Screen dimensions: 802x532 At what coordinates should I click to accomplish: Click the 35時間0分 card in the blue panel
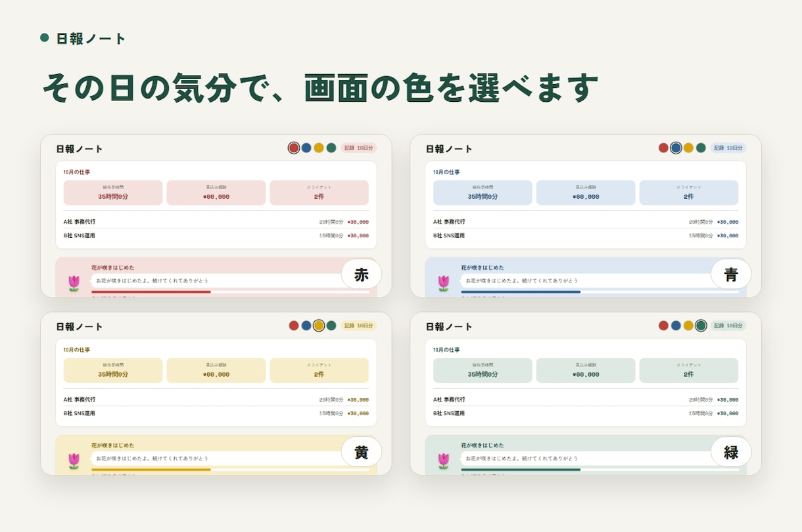tap(483, 192)
